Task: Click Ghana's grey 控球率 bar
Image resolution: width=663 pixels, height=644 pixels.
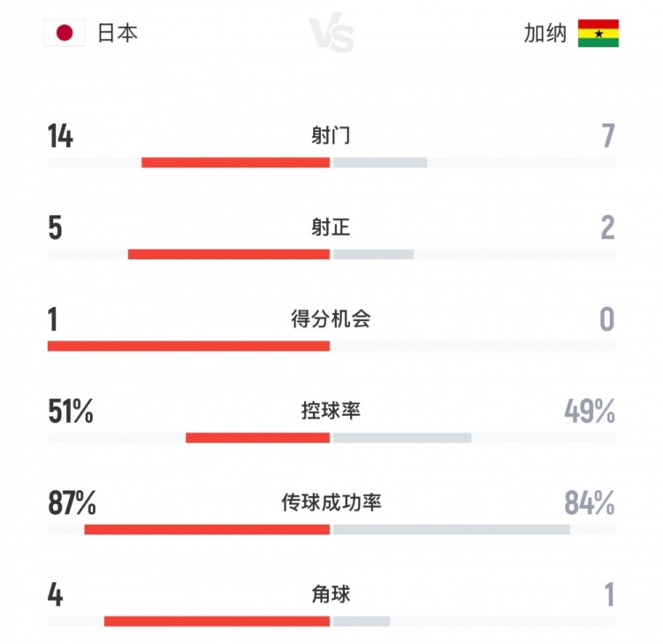Action: click(402, 438)
